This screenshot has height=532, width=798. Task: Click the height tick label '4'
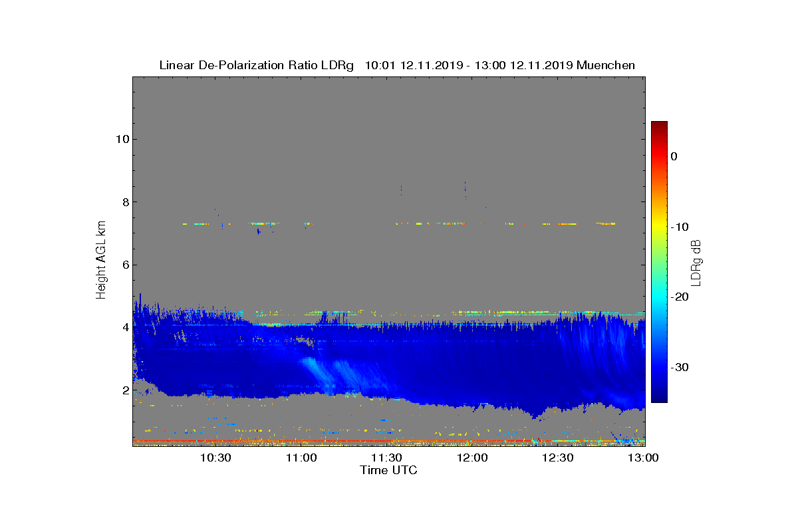[x=124, y=328]
